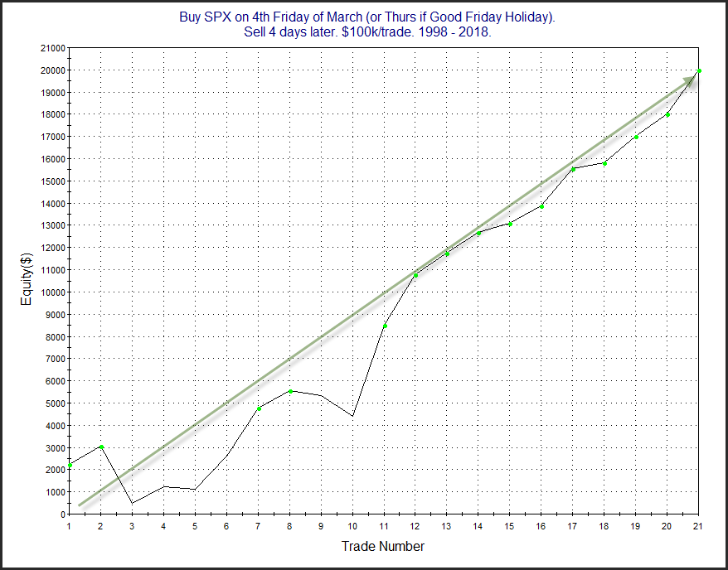Click the y-axis tick label 4000

coord(56,425)
